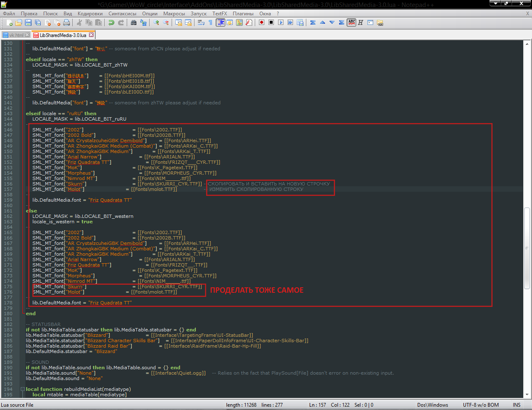Run macro multiple times icon
Viewport: 532px width, 410px height.
(x=290, y=22)
